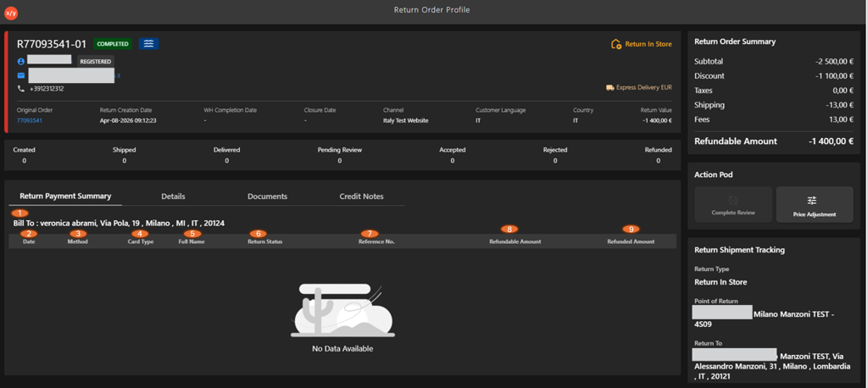Screen dimensions: 868x388
Task: Click the blue waves icon beside COMPLETED
Action: [148, 44]
